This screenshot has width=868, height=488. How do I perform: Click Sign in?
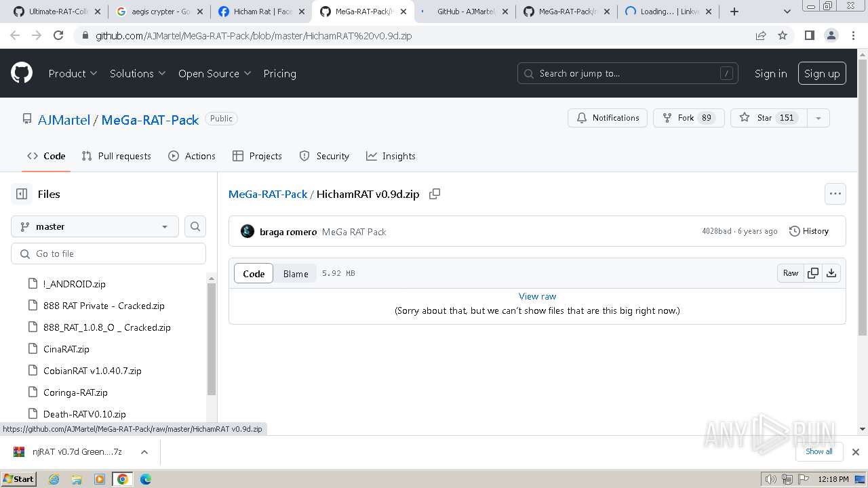(x=771, y=73)
